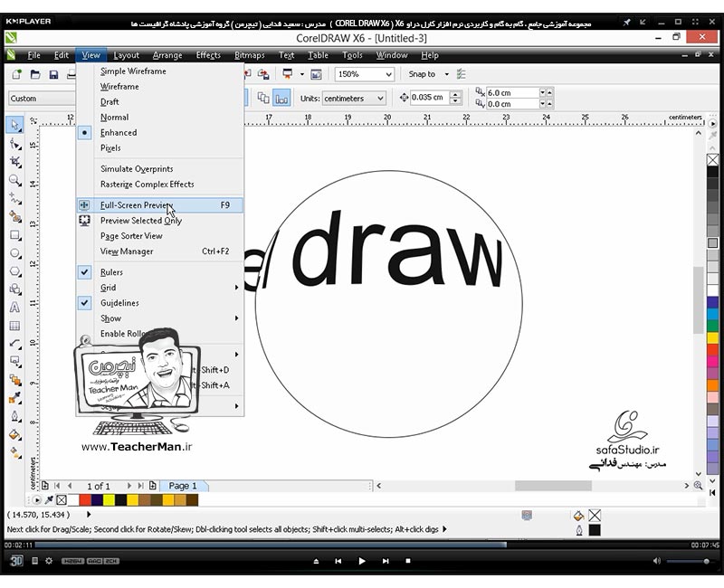
Task: Select the Blend effects tool
Action: click(x=14, y=379)
